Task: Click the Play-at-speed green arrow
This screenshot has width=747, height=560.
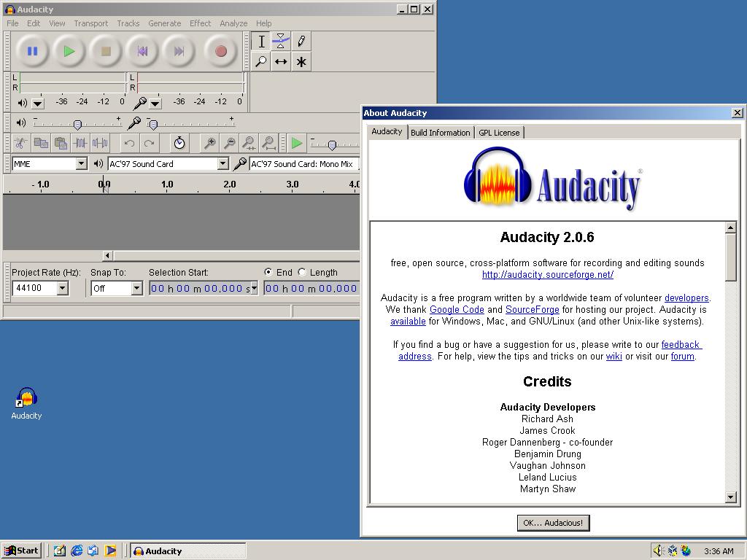Action: tap(297, 143)
